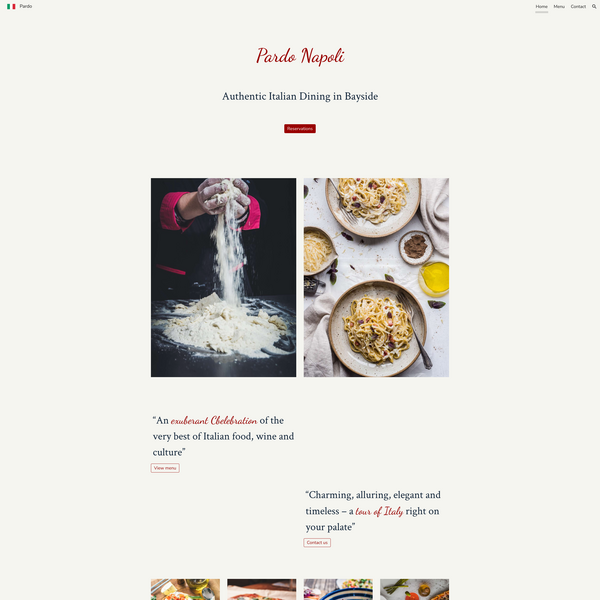600x600 pixels.
Task: Go to the Home nav item
Action: [541, 7]
